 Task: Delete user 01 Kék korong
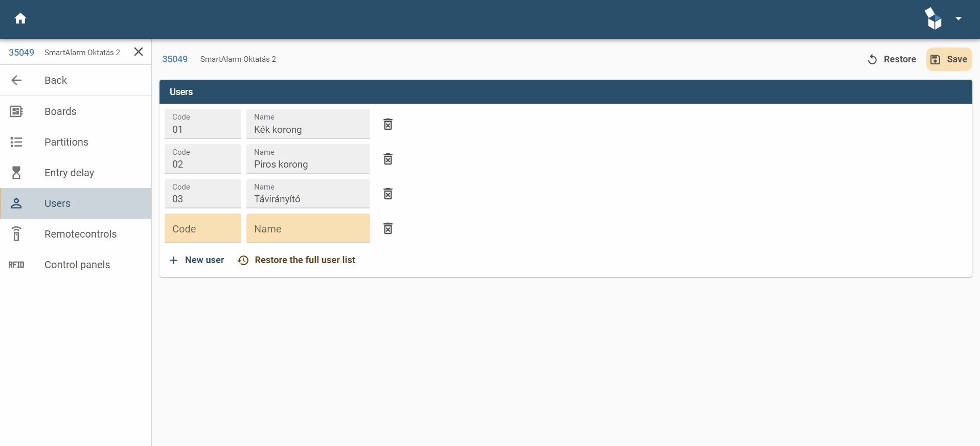tap(388, 124)
